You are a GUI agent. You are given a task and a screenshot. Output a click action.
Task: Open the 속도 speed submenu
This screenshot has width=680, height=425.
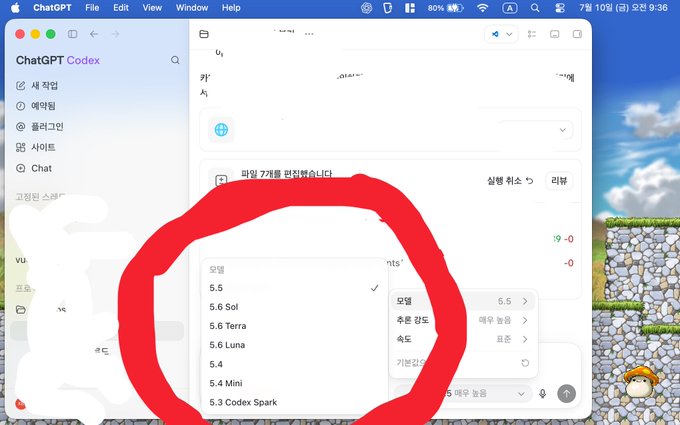pos(463,339)
